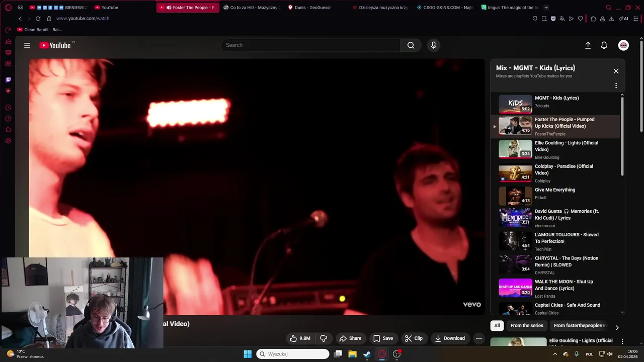Switch to the Co to za Hit! tab
644x362 pixels.
tap(251, 8)
